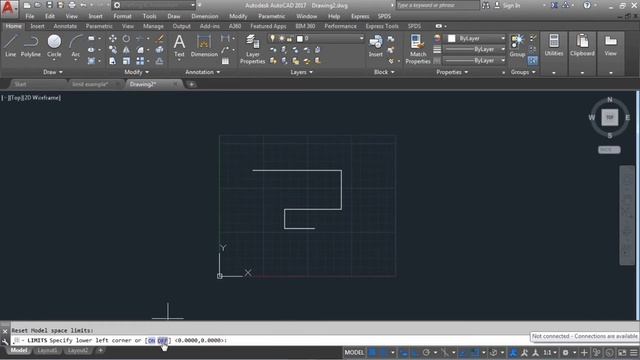Viewport: 640px width, 360px height.
Task: Switch to the Express Tools ribbon tab
Action: [382, 26]
